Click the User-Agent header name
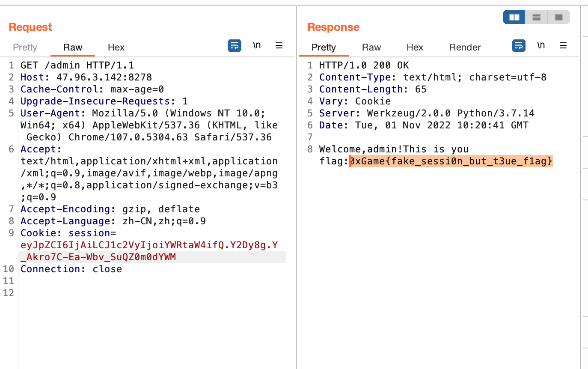Viewport: 588px width, 369px height. click(50, 113)
